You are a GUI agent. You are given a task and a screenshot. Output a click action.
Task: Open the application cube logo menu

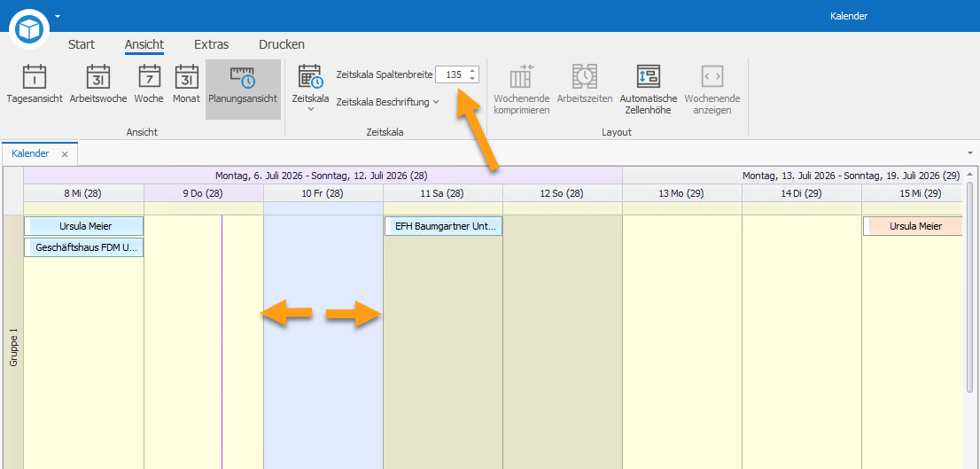(28, 28)
